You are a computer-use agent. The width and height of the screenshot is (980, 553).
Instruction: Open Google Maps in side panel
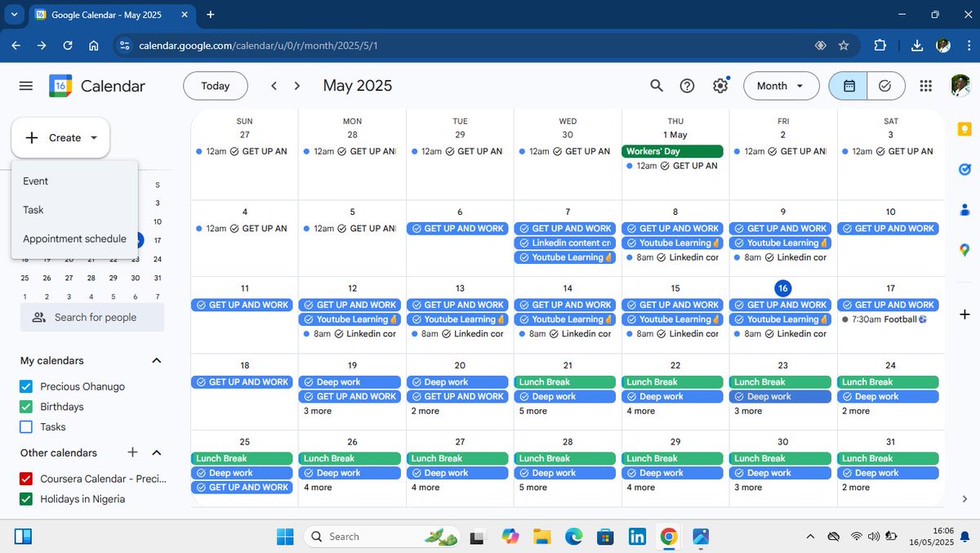click(x=964, y=250)
